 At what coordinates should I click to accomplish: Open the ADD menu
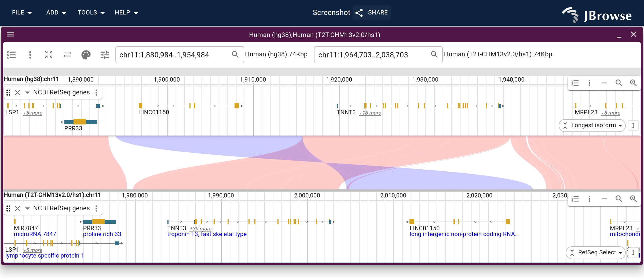tap(56, 13)
